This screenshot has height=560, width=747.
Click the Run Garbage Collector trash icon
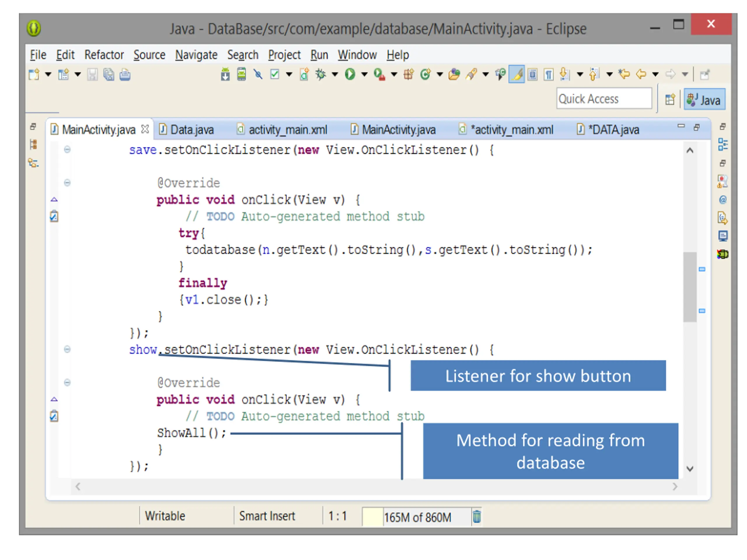(477, 517)
